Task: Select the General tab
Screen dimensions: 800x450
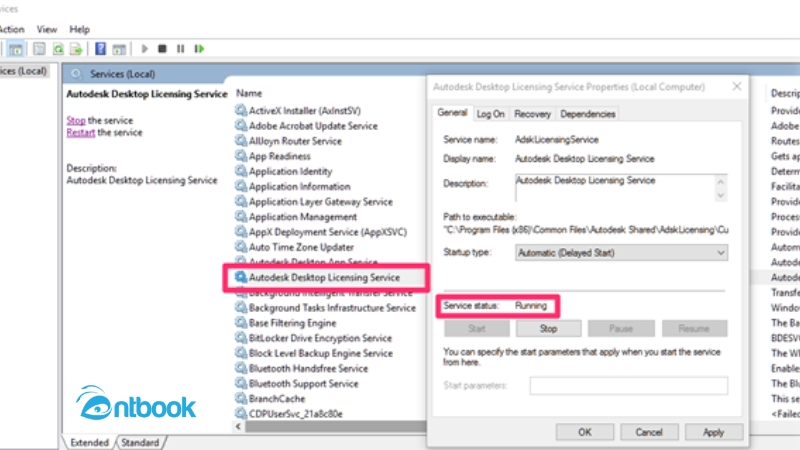Action: click(452, 113)
